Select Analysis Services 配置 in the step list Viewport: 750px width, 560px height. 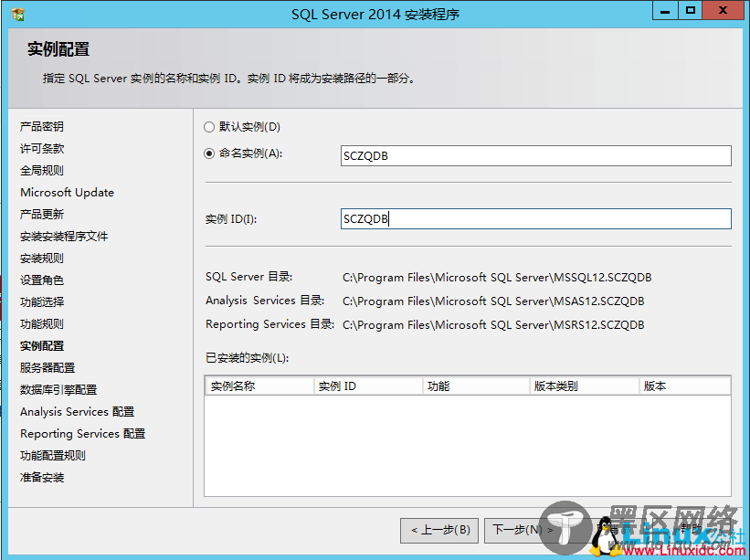point(77,412)
